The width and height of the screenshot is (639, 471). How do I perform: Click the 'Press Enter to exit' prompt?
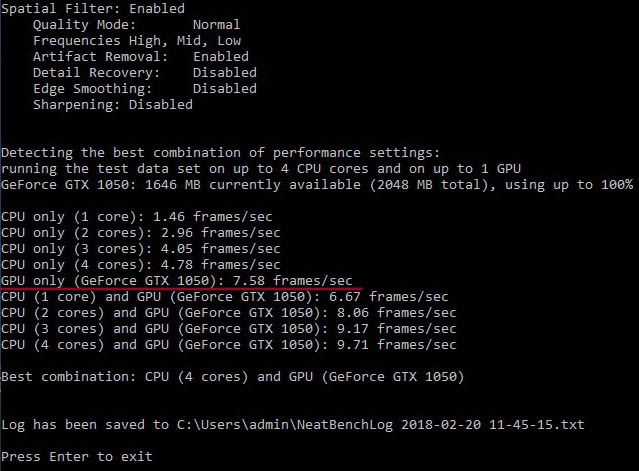pyautogui.click(x=77, y=457)
